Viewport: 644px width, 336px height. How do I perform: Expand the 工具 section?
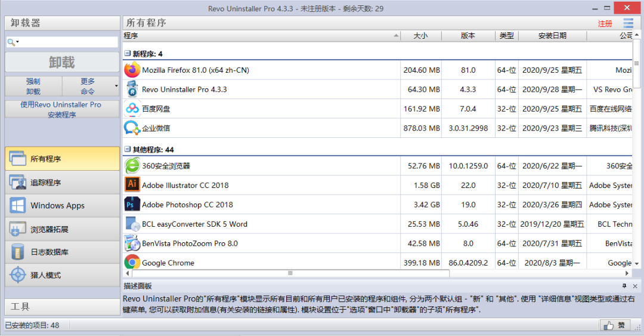tap(63, 307)
